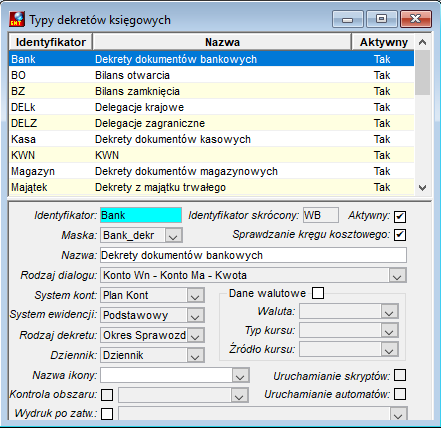
Task: Sort by the Nazwa column header
Action: (222, 42)
